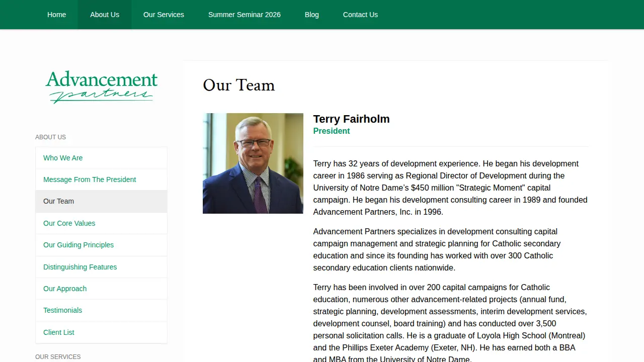The image size is (644, 362).
Task: Click the President title text
Action: point(331,131)
